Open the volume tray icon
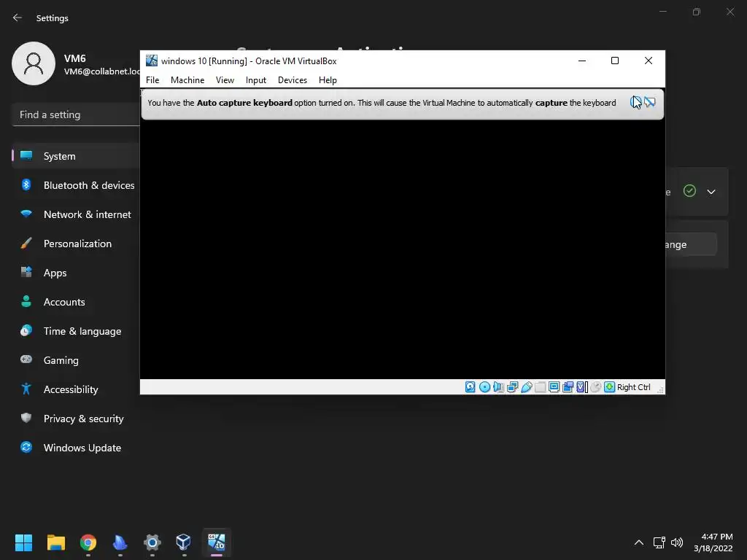 [677, 542]
